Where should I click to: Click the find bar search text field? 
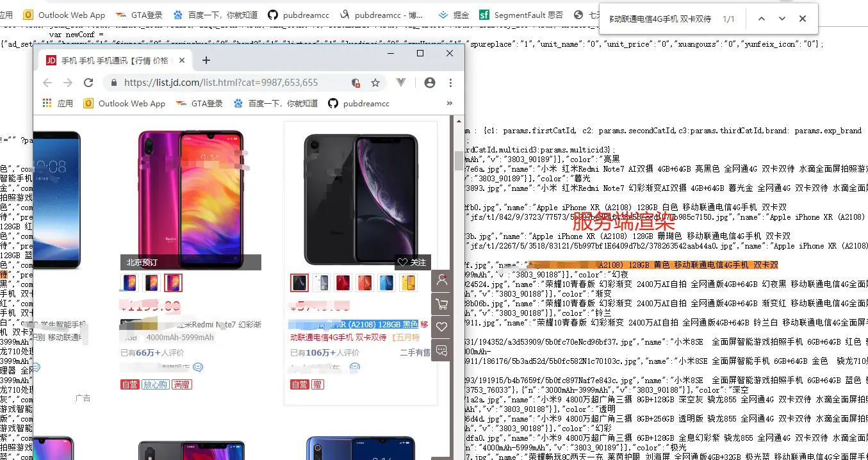(x=660, y=19)
